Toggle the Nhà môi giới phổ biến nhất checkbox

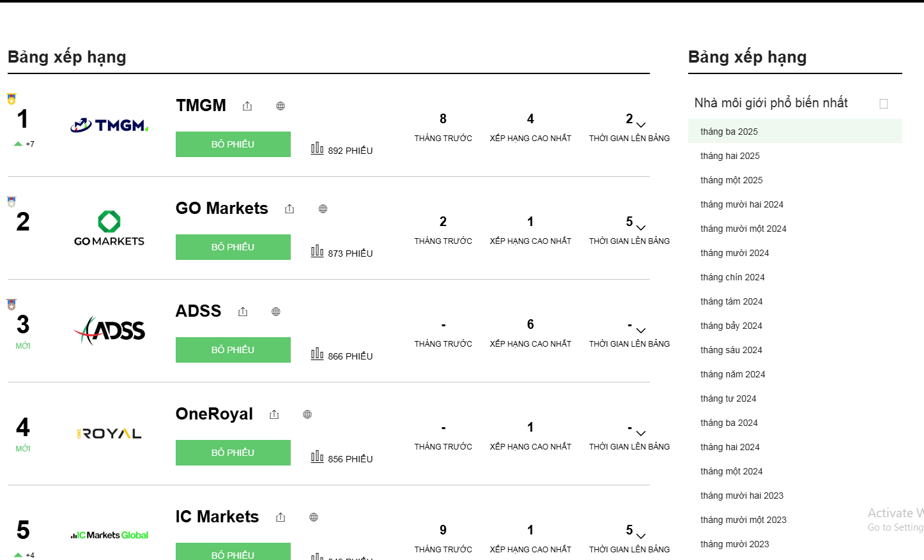(884, 103)
